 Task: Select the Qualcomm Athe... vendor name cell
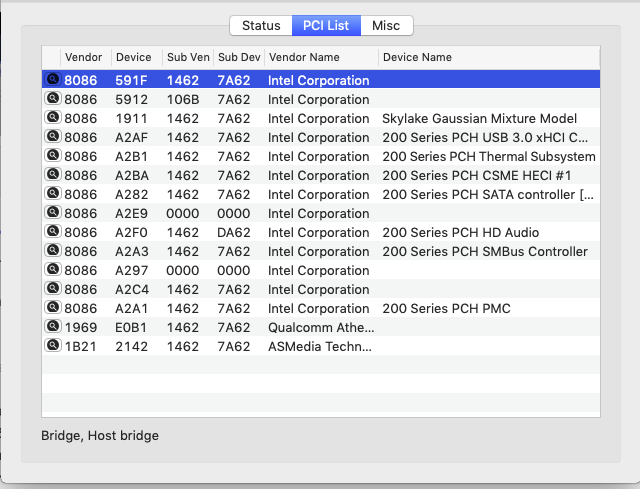(x=321, y=327)
